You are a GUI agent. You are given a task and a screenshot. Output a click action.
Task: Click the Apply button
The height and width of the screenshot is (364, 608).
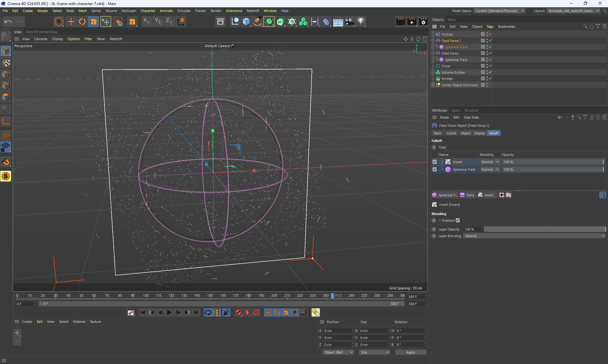(410, 352)
